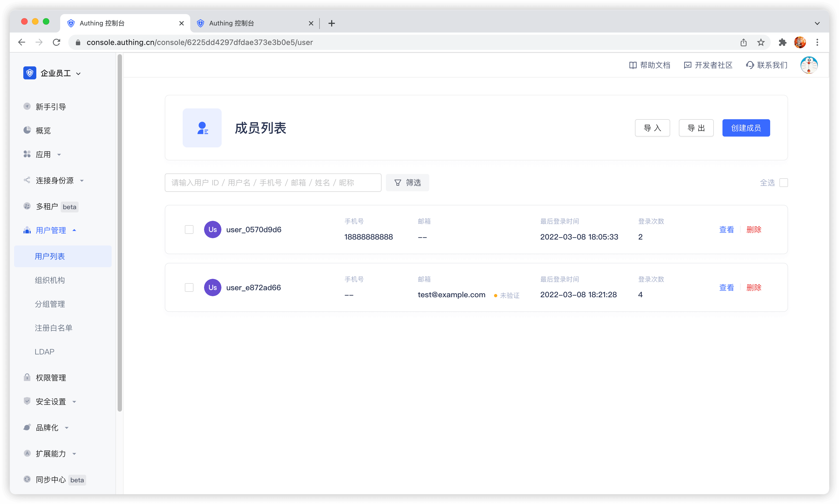Select the checkbox for user_0570d9d6
Image resolution: width=839 pixels, height=504 pixels.
tap(189, 230)
